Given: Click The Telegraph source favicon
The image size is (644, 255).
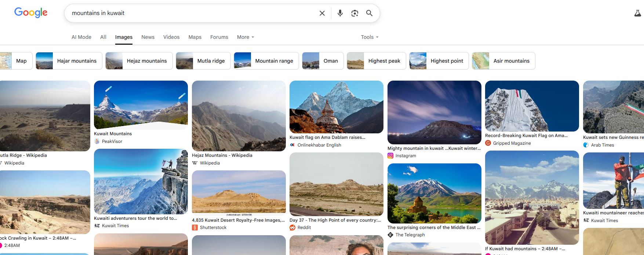Looking at the screenshot, I should click(390, 234).
